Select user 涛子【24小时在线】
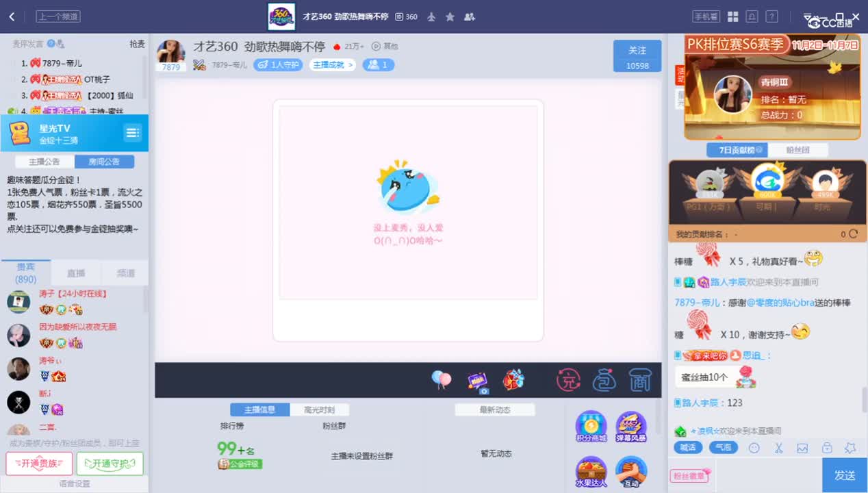Viewport: 868px width, 493px height. pyautogui.click(x=73, y=294)
